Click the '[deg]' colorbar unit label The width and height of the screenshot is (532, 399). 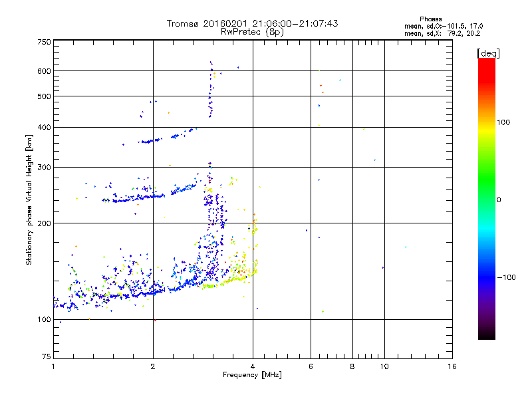pyautogui.click(x=488, y=53)
